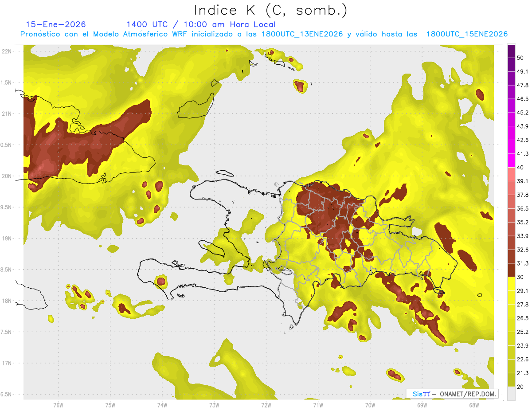
Task: Click the dark brown segment between 30 and 31.3
Action: click(x=511, y=270)
